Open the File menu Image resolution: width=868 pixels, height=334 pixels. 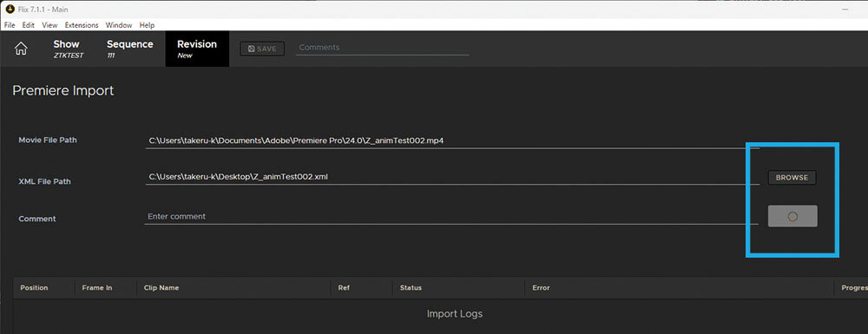tap(10, 25)
